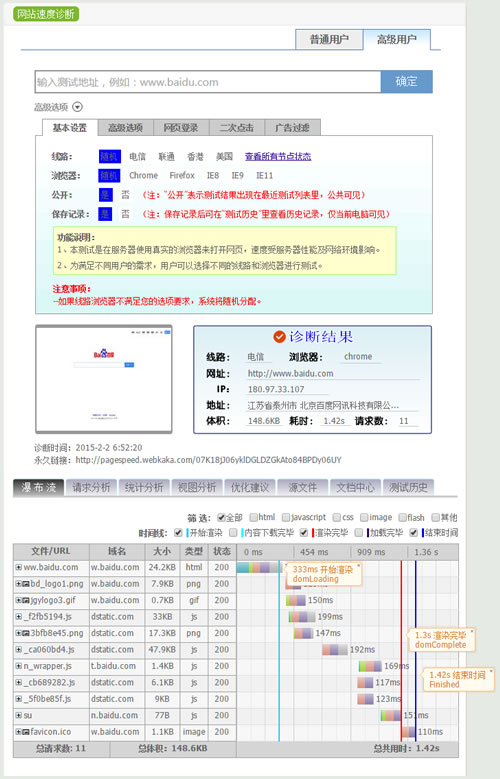Expand the _cb689282.js request row
The height and width of the screenshot is (779, 500).
coord(18,682)
